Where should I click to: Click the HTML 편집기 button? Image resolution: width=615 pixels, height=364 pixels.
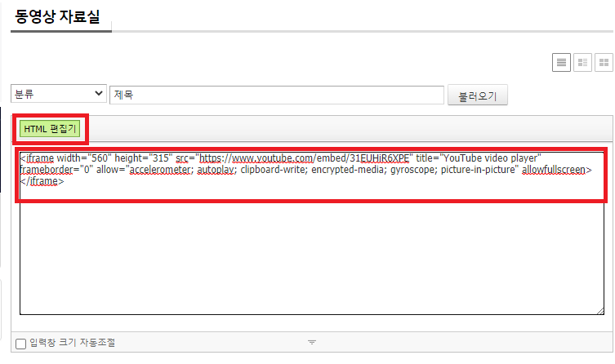tap(50, 129)
